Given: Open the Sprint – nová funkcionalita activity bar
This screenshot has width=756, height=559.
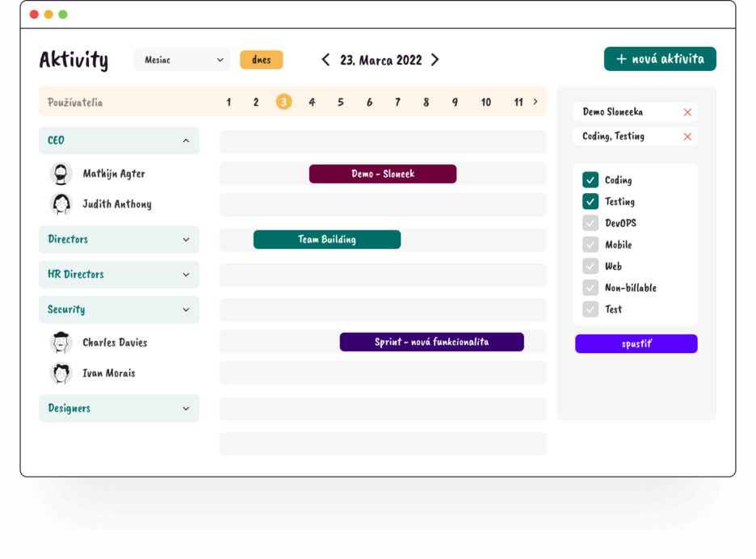Looking at the screenshot, I should pyautogui.click(x=431, y=342).
